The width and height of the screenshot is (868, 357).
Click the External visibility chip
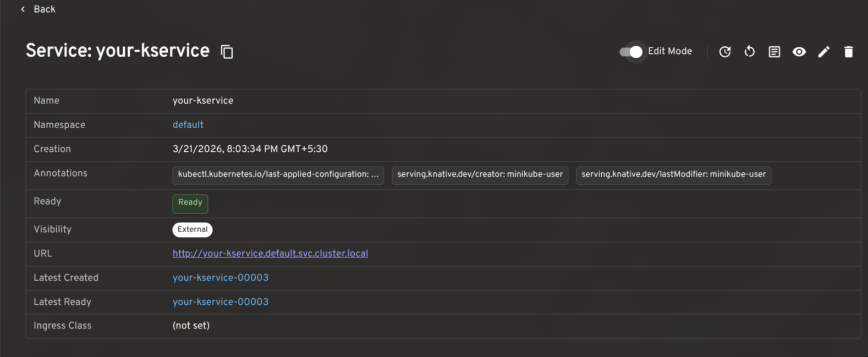tap(193, 229)
